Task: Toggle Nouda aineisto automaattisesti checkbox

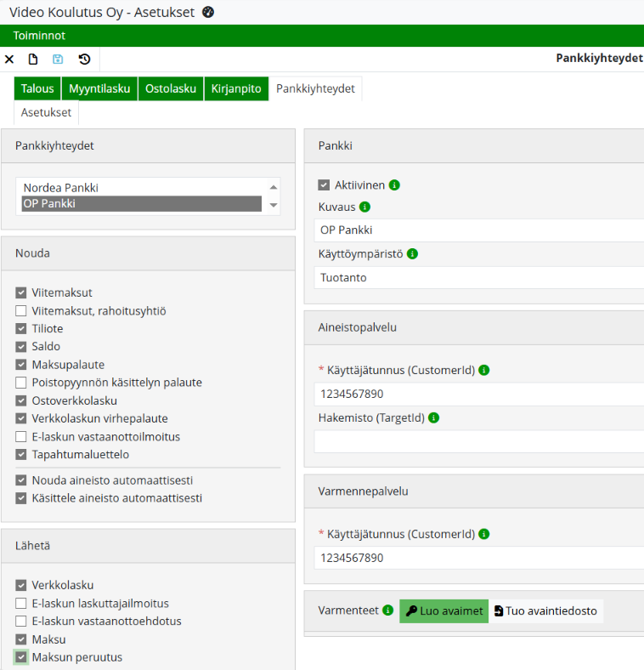Action: pyautogui.click(x=21, y=480)
